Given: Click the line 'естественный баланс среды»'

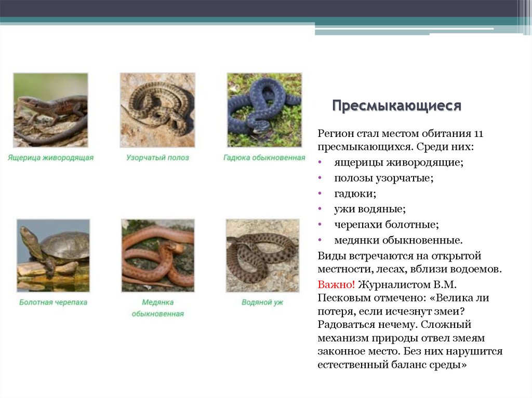Looking at the screenshot, I should (x=392, y=365).
